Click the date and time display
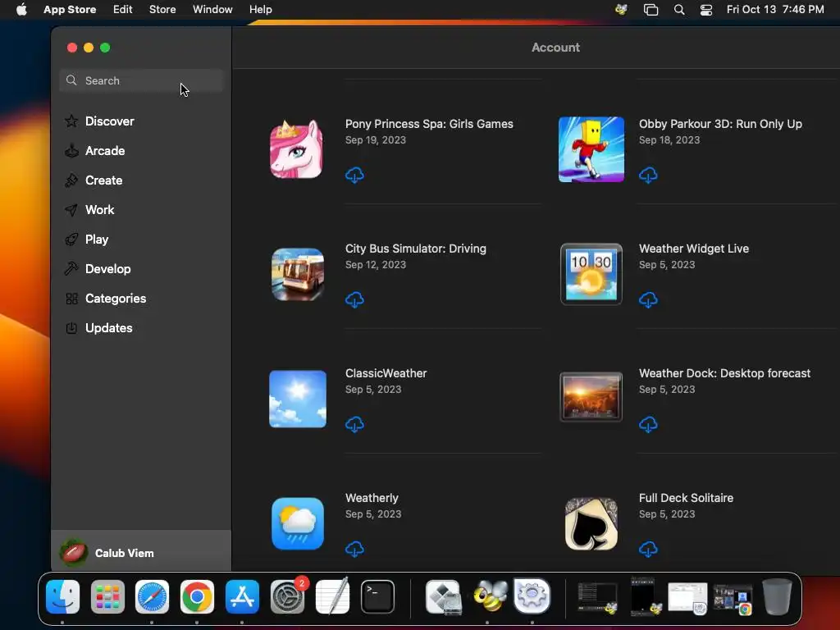 point(775,9)
